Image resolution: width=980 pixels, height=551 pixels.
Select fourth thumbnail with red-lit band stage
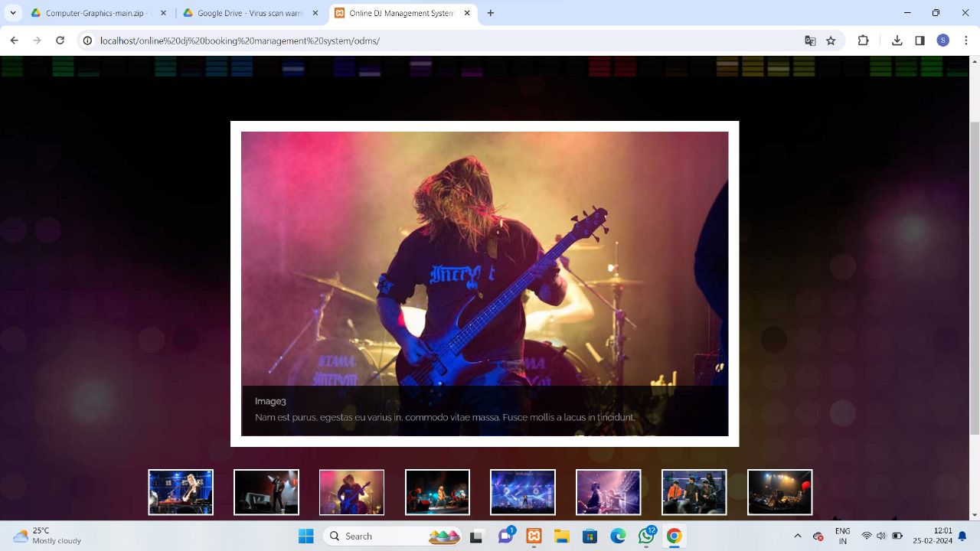tap(437, 492)
